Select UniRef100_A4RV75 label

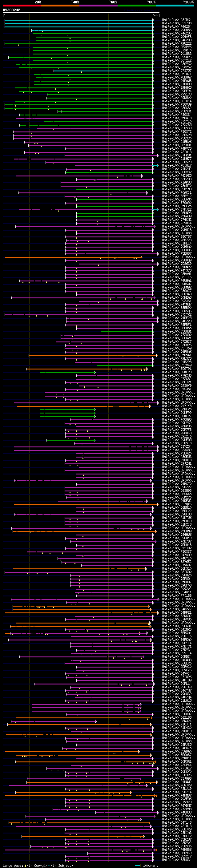177,149
